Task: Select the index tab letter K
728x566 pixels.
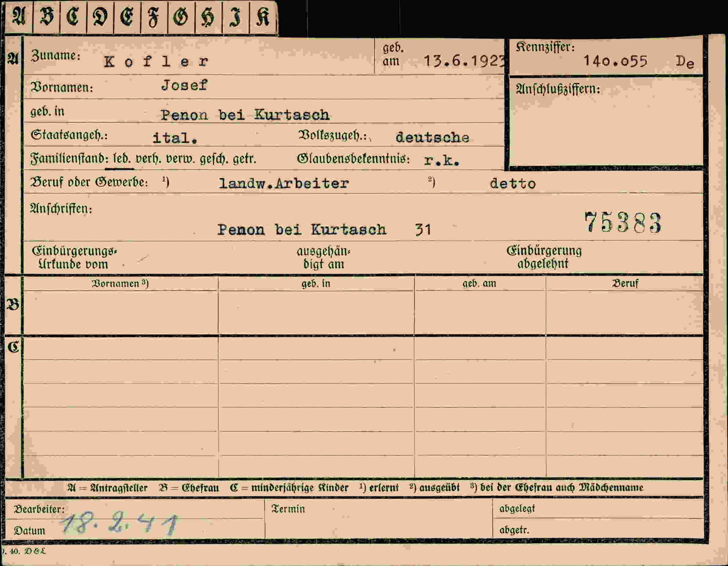Action: [x=262, y=17]
